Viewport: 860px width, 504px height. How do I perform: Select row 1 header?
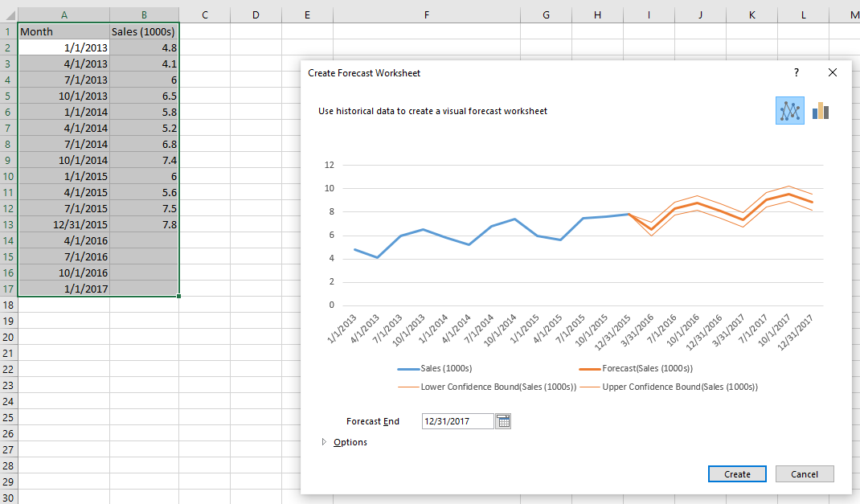(8, 32)
